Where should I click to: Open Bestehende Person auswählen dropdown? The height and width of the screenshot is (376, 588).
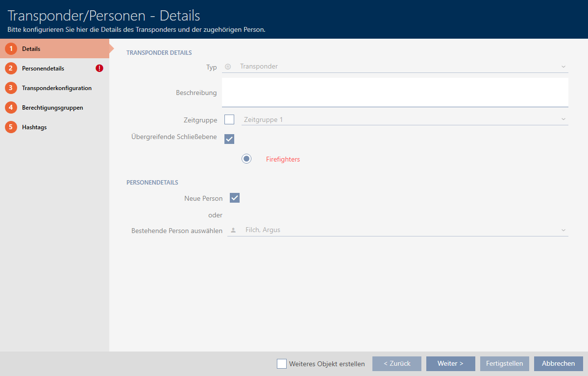pos(563,230)
